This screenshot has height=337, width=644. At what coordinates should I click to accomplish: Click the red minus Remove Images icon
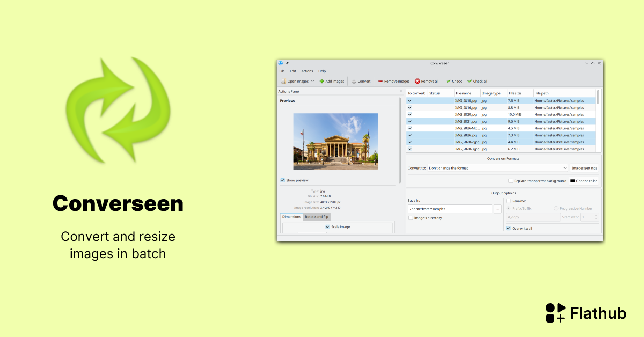click(x=380, y=81)
